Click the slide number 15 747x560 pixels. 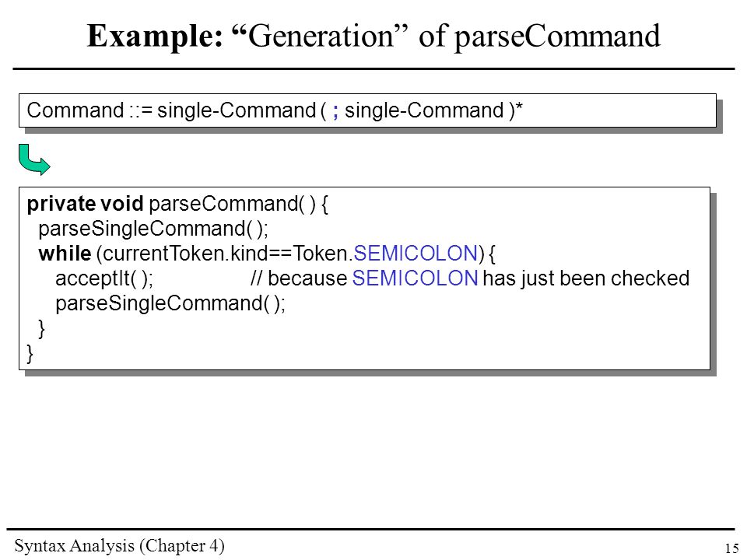[x=731, y=548]
